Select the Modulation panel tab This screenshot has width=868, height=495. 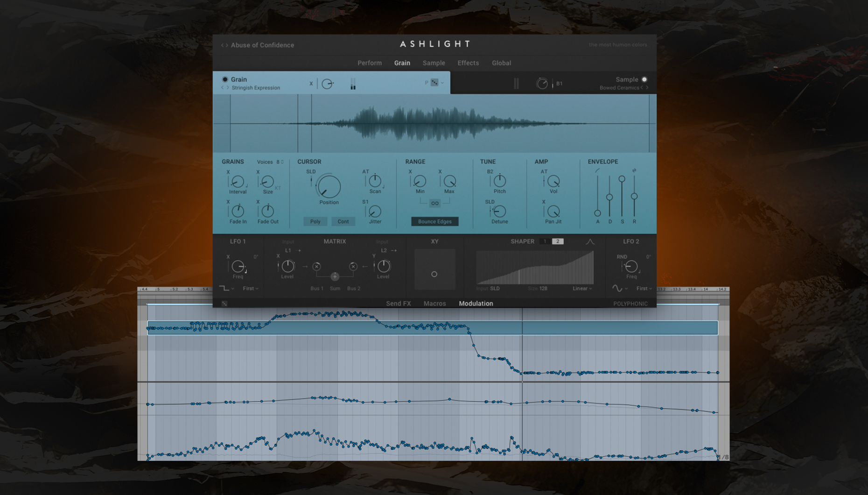coord(476,304)
